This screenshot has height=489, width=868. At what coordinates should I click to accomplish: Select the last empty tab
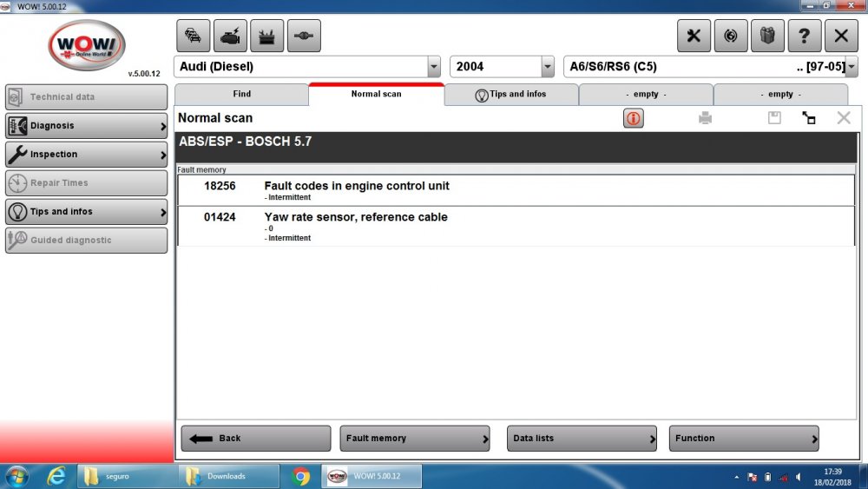[780, 94]
